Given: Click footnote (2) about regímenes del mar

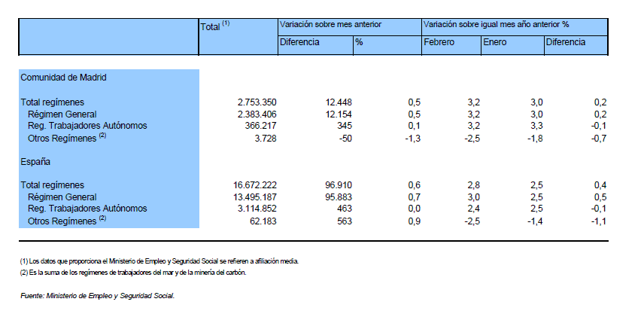Looking at the screenshot, I should tap(133, 273).
